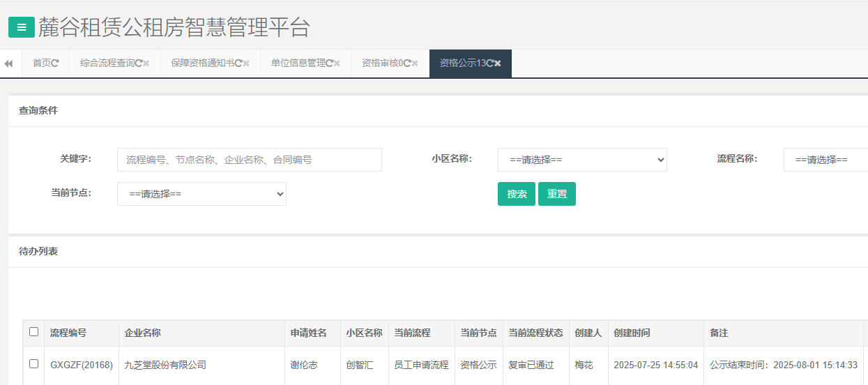This screenshot has height=385, width=868.
Task: Click into the 关键字 search input field
Action: (249, 160)
